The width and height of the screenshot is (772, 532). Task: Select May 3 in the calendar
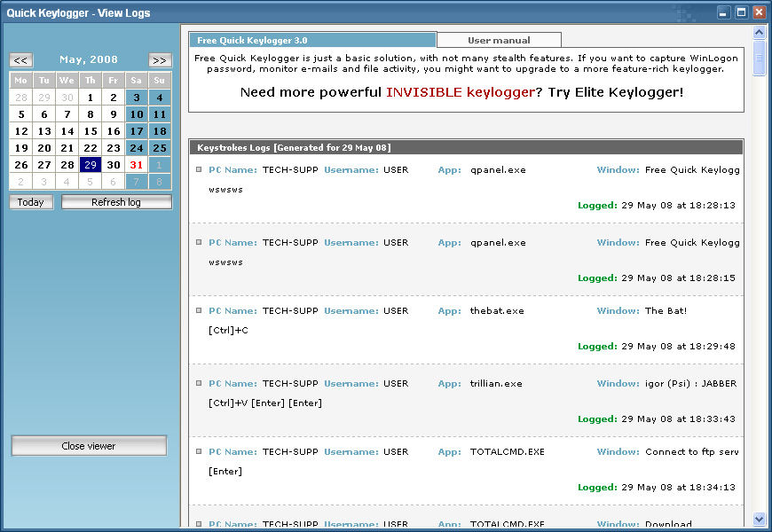pyautogui.click(x=137, y=98)
